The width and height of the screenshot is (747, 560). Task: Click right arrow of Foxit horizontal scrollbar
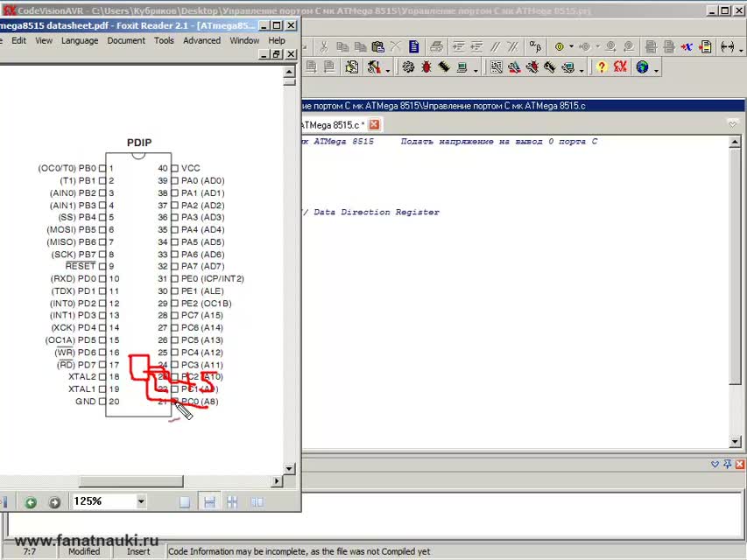(x=277, y=481)
